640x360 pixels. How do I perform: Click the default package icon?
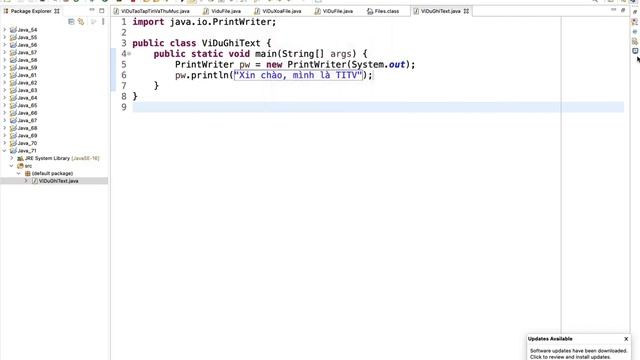28,173
